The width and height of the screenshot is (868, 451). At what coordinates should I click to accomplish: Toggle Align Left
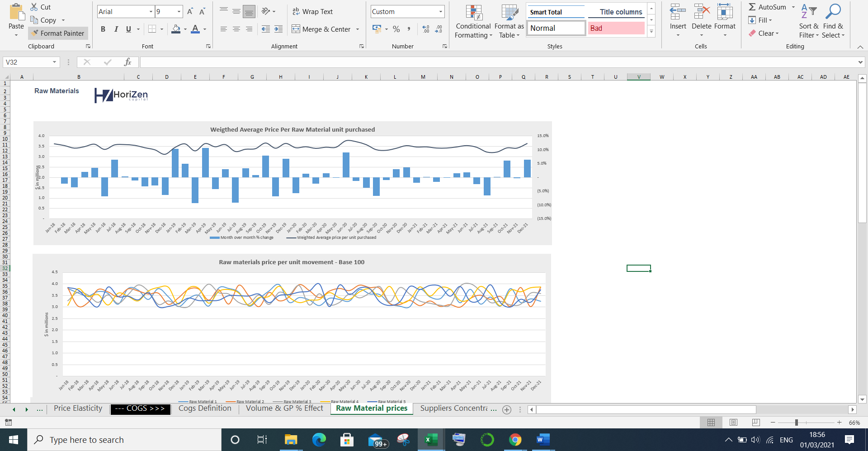224,29
